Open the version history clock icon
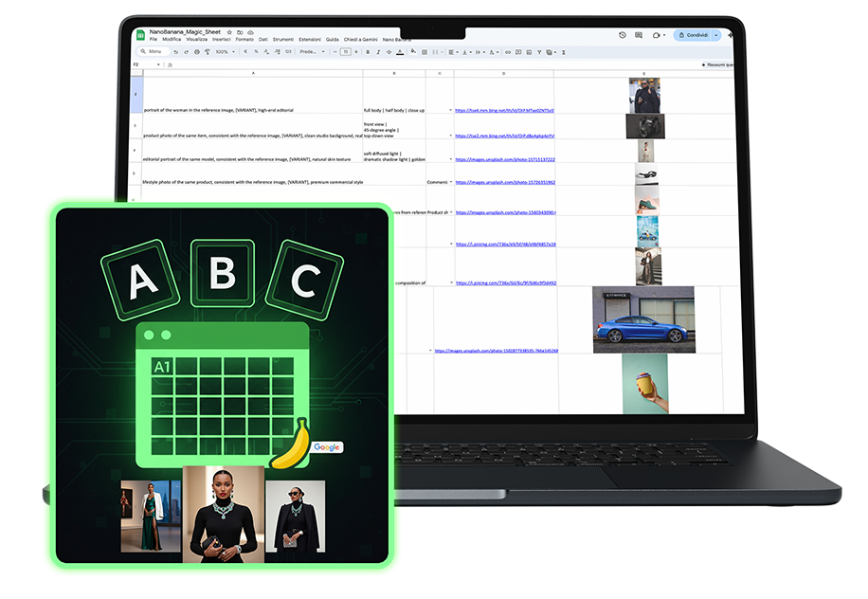Viewport: 868px width, 599px height. pos(623,35)
